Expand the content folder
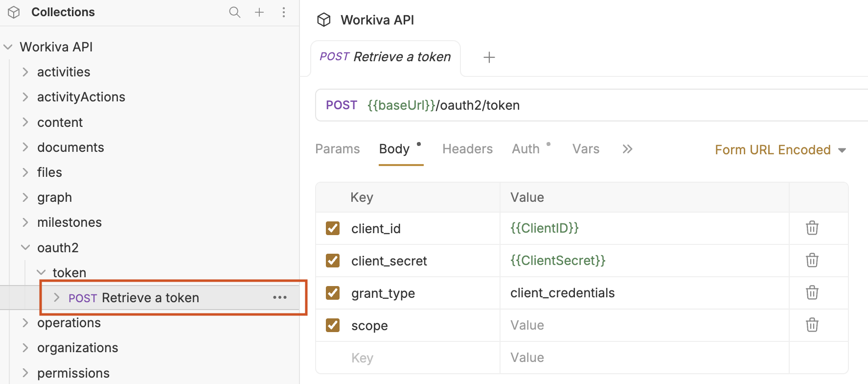Image resolution: width=868 pixels, height=384 pixels. (25, 122)
